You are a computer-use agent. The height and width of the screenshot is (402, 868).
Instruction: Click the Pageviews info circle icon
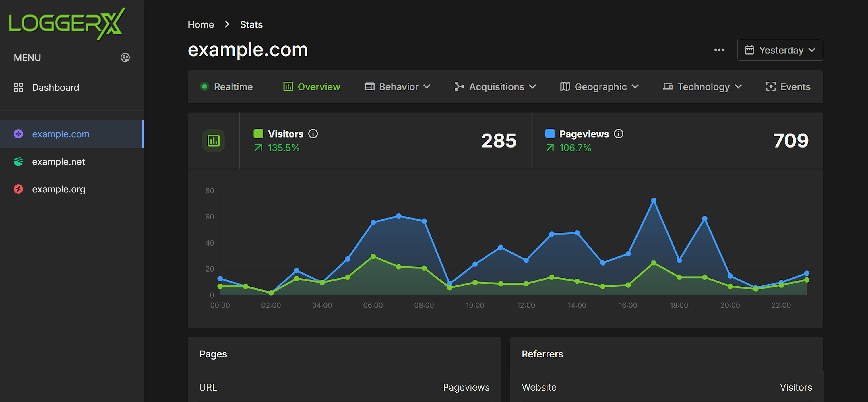618,134
